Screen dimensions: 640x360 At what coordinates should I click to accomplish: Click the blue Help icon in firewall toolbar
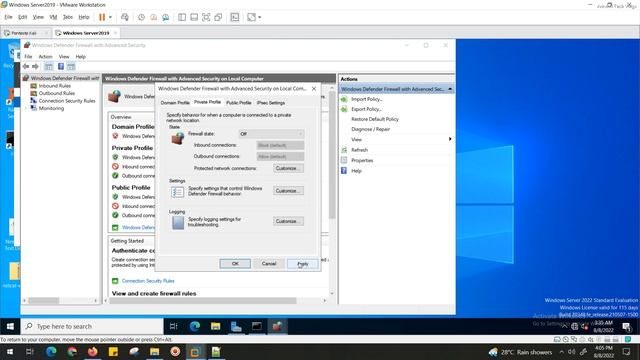point(61,66)
